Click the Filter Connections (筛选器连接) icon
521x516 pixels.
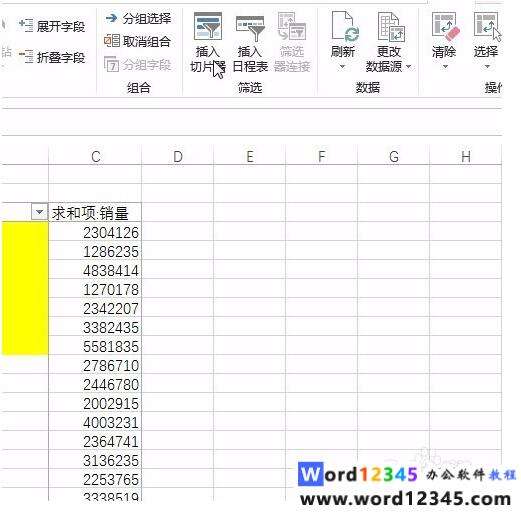(292, 26)
